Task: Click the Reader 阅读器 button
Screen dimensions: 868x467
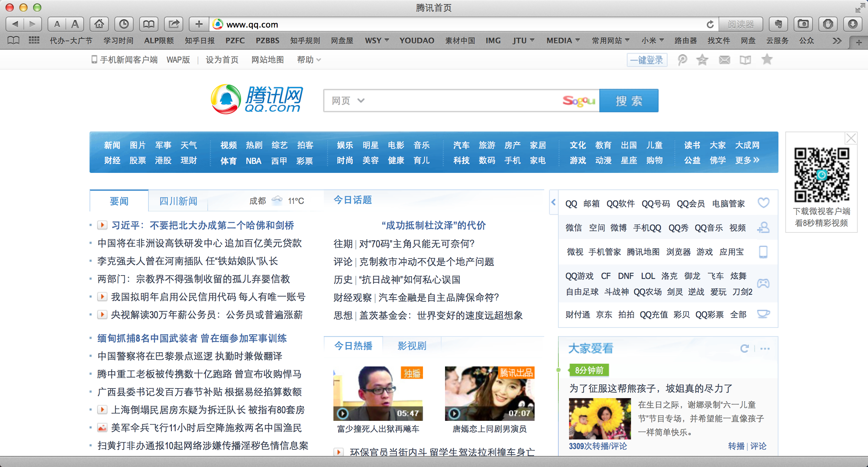Action: tap(741, 24)
